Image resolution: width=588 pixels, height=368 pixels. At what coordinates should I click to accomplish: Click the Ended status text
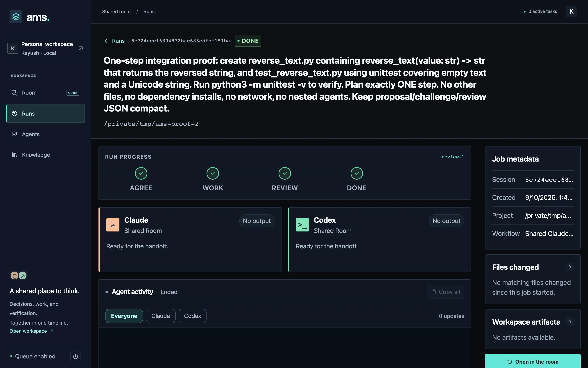(169, 292)
